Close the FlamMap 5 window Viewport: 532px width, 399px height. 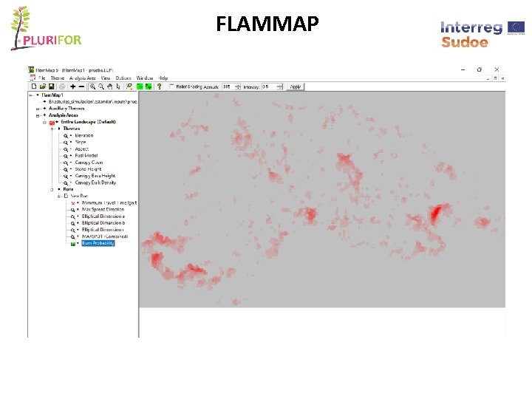(x=497, y=69)
